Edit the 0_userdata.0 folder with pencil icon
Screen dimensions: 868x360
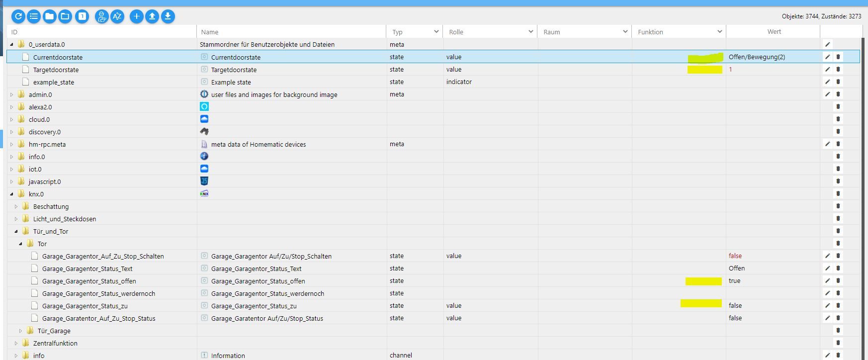point(828,44)
